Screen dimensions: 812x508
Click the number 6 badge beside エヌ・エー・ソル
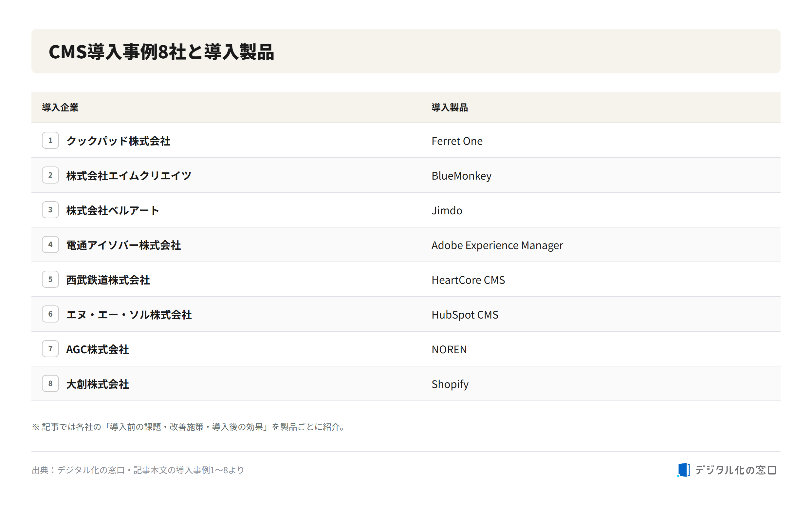[50, 314]
